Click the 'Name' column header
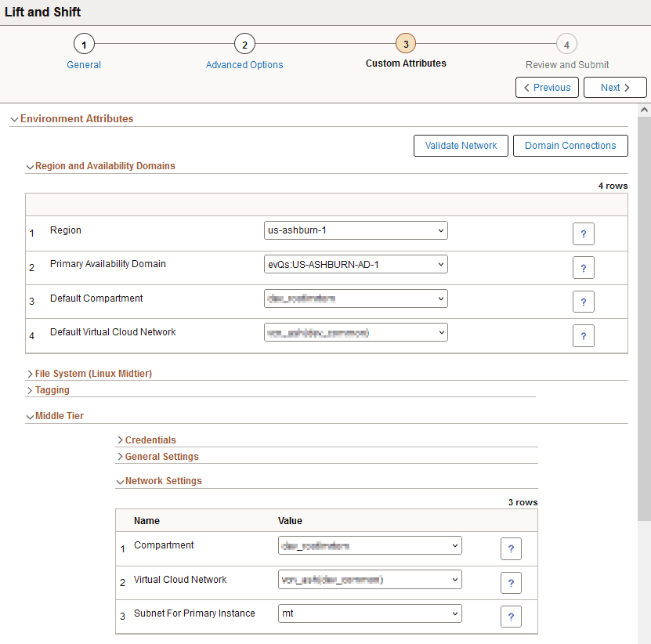Screen dimensions: 651x644 point(146,521)
